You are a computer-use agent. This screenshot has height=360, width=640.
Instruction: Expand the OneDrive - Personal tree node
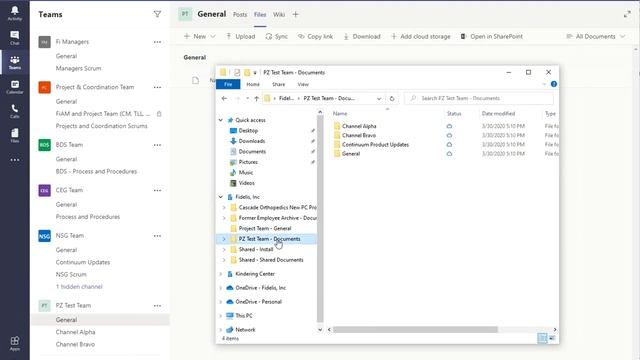pyautogui.click(x=221, y=302)
